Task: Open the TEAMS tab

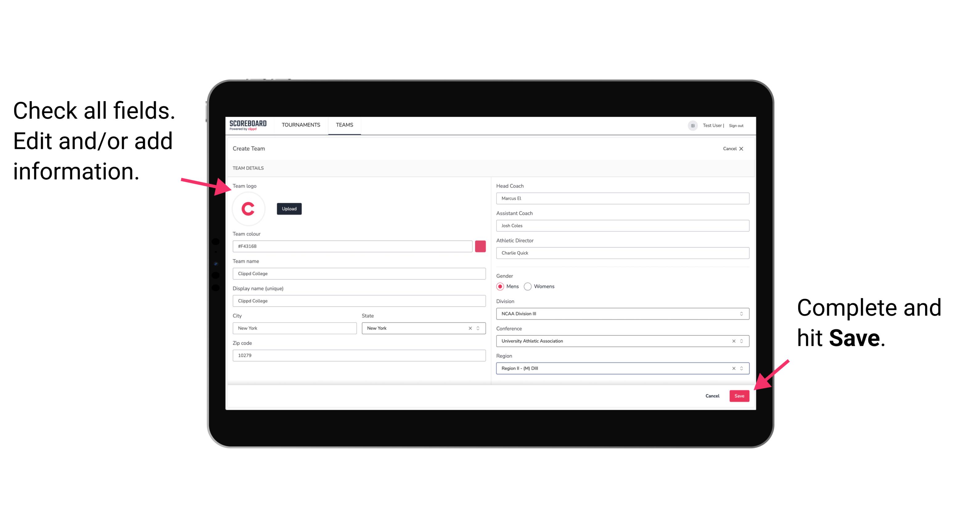Action: pyautogui.click(x=344, y=125)
